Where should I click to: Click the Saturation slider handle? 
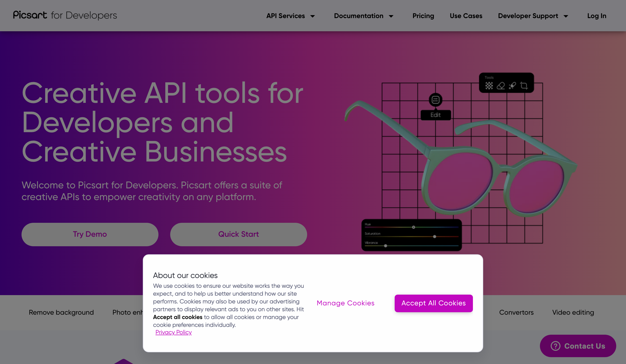435,237
